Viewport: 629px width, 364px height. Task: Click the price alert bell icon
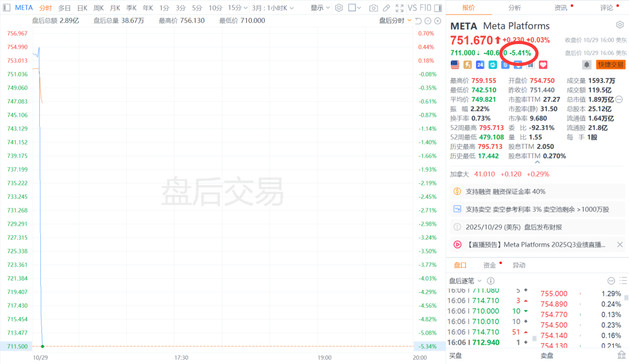click(x=587, y=64)
